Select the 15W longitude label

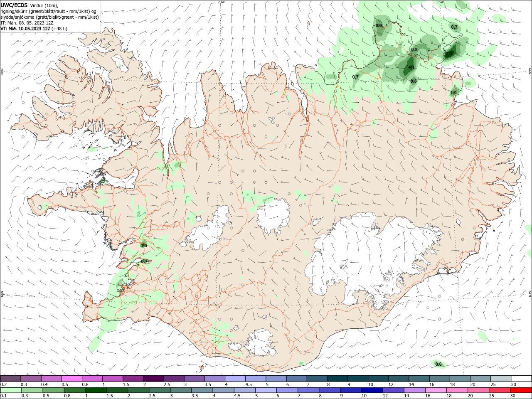tap(440, 2)
